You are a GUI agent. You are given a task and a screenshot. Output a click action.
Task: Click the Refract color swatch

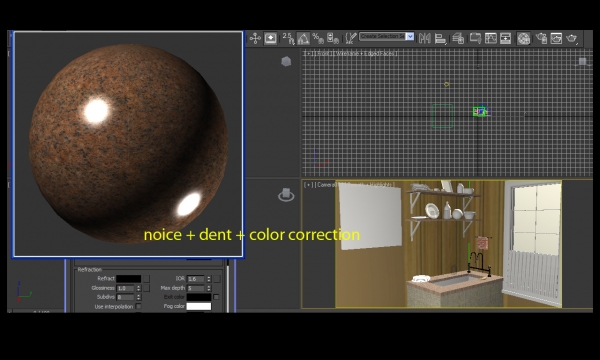point(129,279)
